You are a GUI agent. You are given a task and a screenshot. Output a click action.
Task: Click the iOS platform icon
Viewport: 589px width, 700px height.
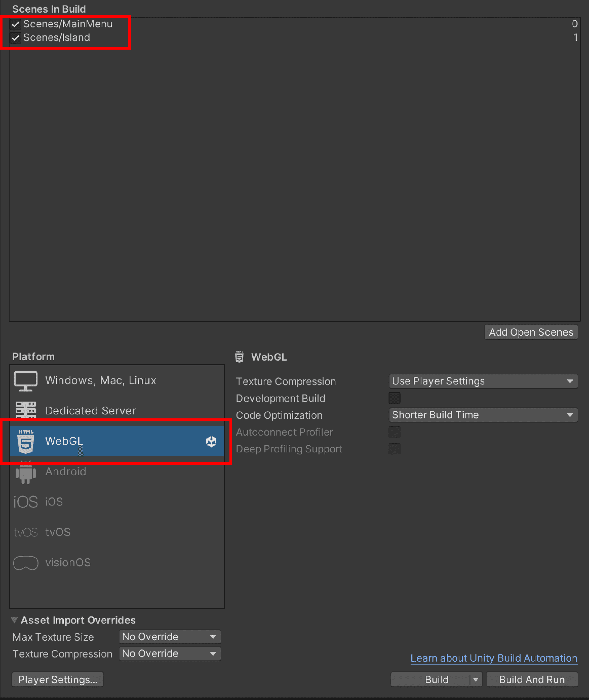(x=25, y=501)
